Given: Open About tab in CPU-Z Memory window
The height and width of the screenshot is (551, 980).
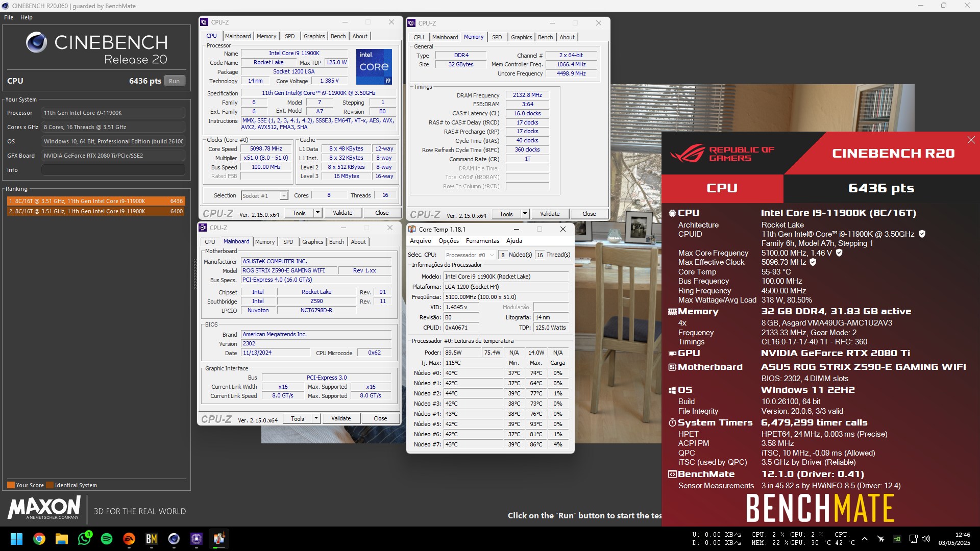Looking at the screenshot, I should click(567, 37).
